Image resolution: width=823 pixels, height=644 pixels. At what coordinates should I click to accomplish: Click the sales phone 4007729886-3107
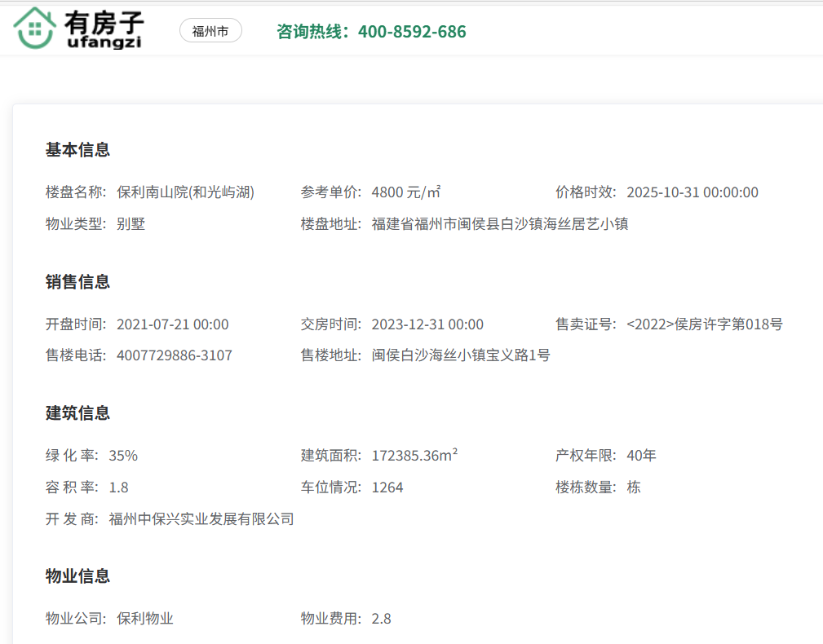point(174,356)
